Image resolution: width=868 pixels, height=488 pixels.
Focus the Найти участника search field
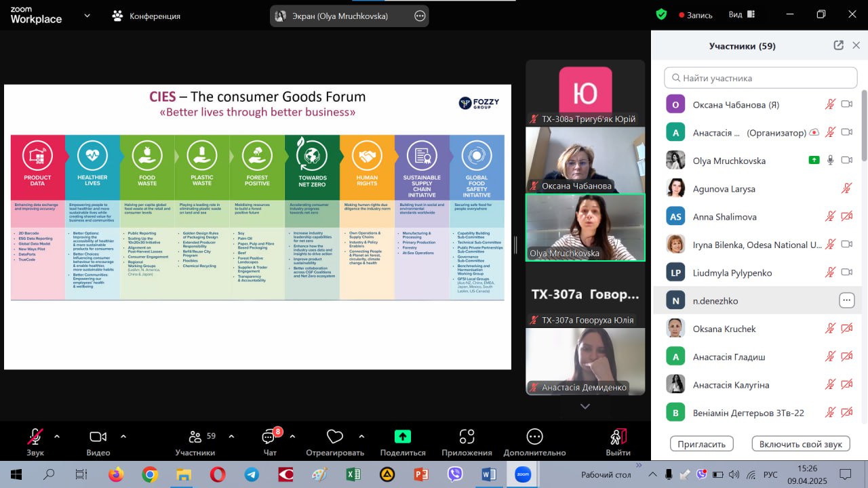760,78
